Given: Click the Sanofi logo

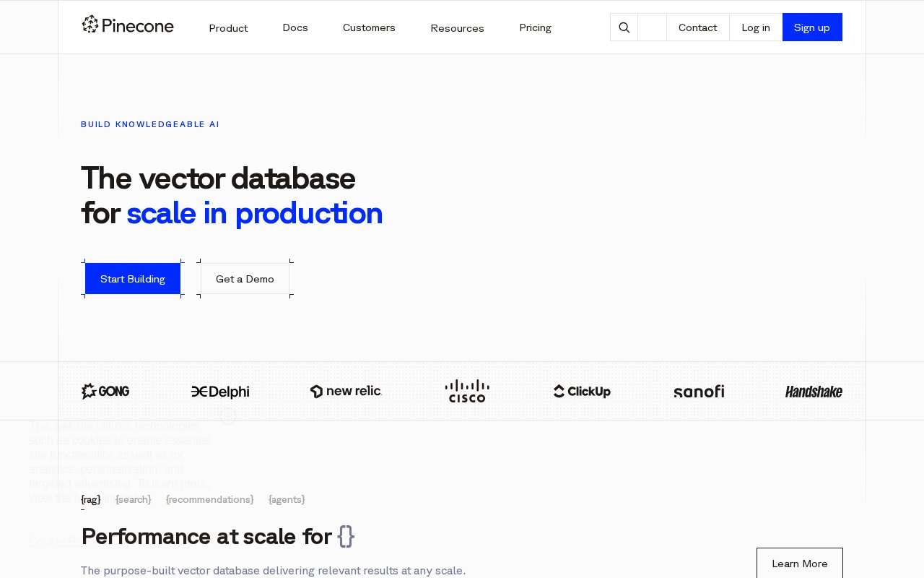Looking at the screenshot, I should pos(699,392).
